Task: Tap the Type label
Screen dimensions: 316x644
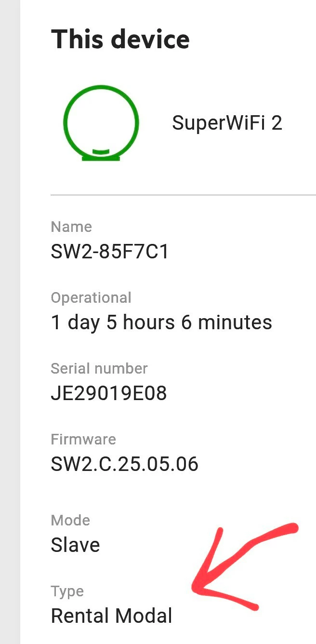Action: (67, 591)
